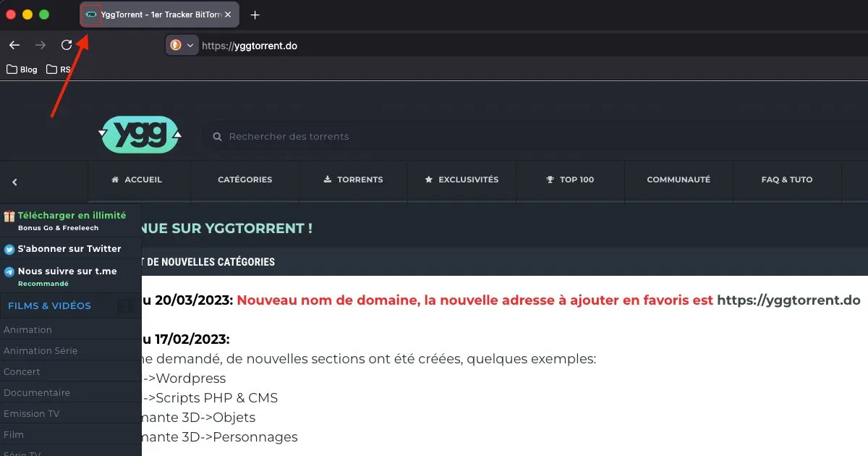Click the YggTorrent tab favicon
Image resolution: width=868 pixels, height=456 pixels.
(x=90, y=14)
